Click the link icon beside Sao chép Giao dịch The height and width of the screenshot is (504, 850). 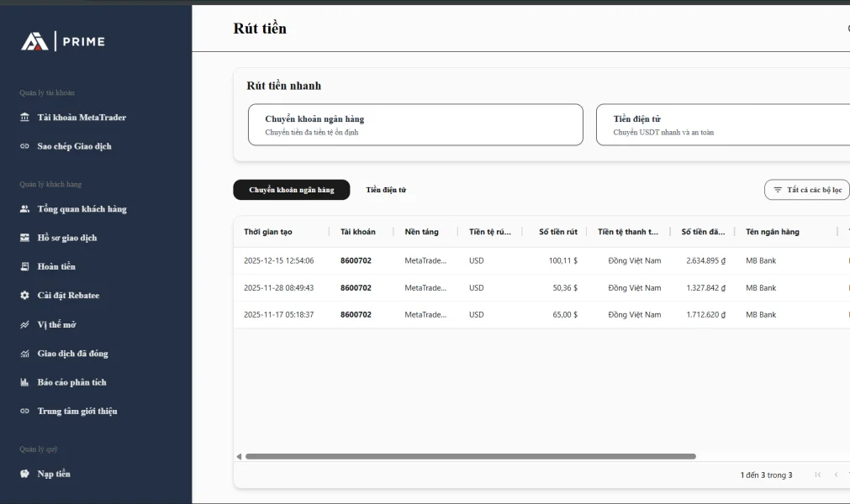point(24,146)
